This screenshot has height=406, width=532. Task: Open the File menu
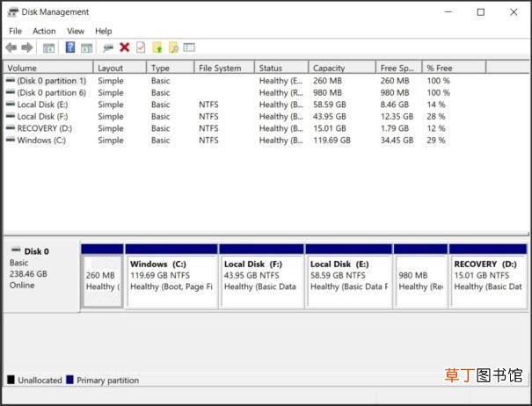click(x=15, y=32)
